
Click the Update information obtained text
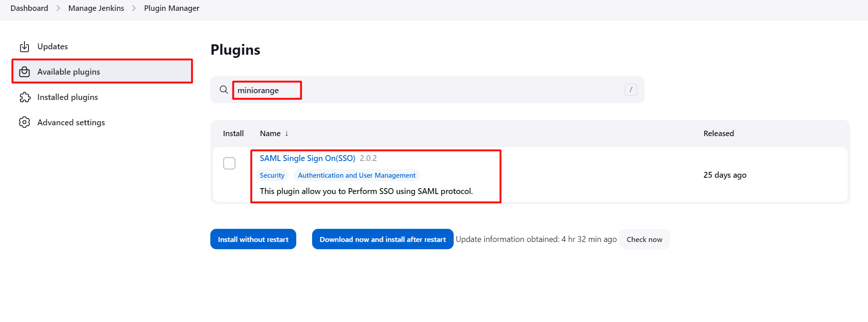tap(536, 239)
